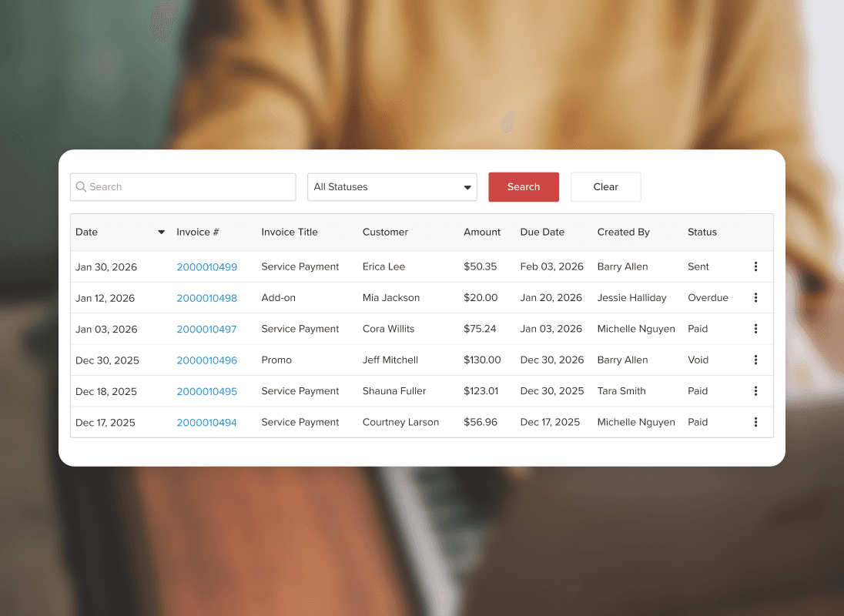Open invoice link 2000010499
The width and height of the screenshot is (844, 616).
[x=206, y=267]
